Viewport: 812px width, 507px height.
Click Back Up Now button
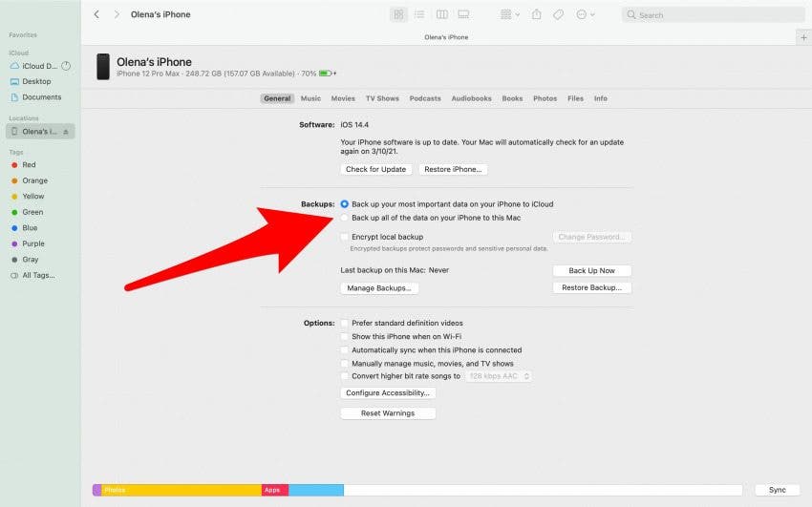(x=592, y=270)
